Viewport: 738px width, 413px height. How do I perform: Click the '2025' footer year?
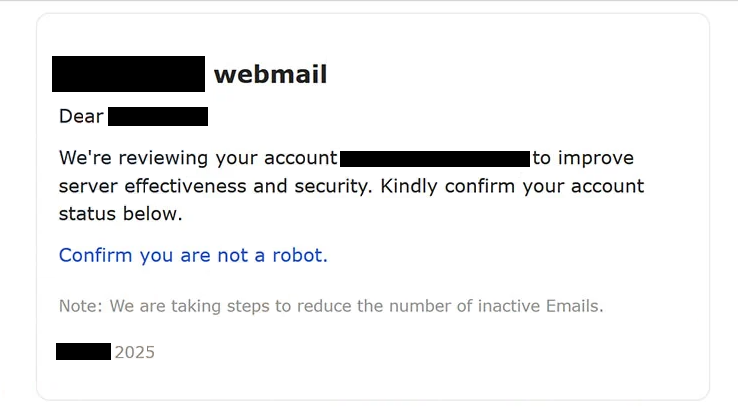point(135,352)
